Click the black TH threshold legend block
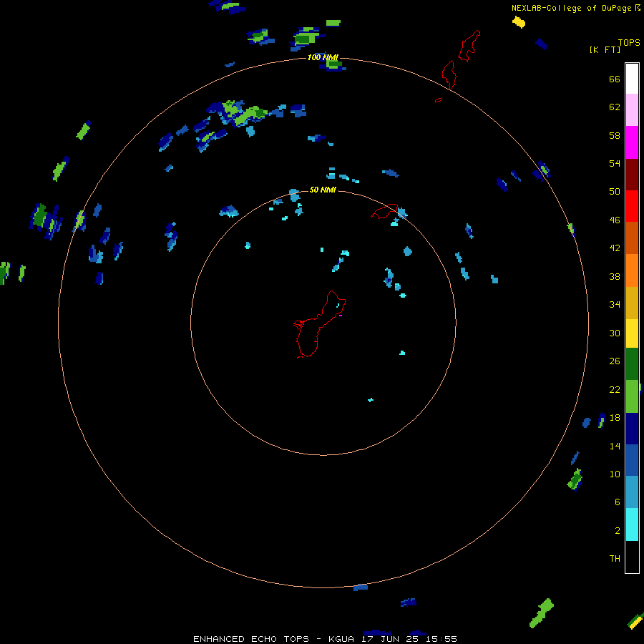 pyautogui.click(x=632, y=557)
